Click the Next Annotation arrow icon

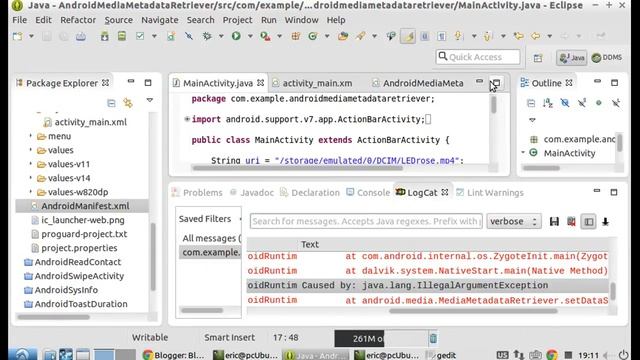coord(458,36)
